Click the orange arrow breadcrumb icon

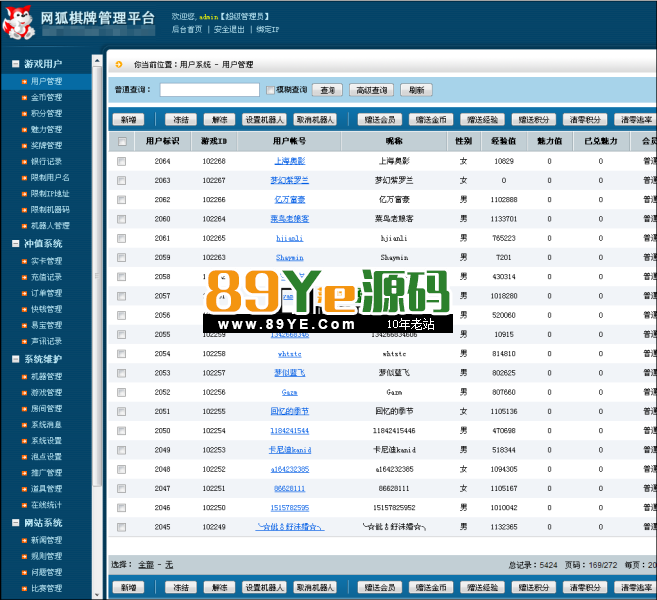click(120, 64)
